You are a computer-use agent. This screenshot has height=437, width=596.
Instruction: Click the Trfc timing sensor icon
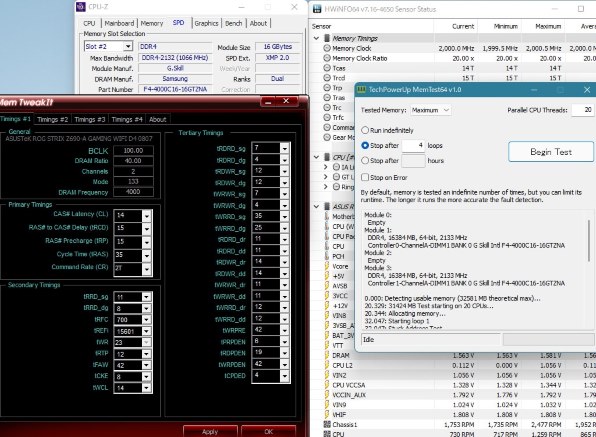tap(327, 117)
